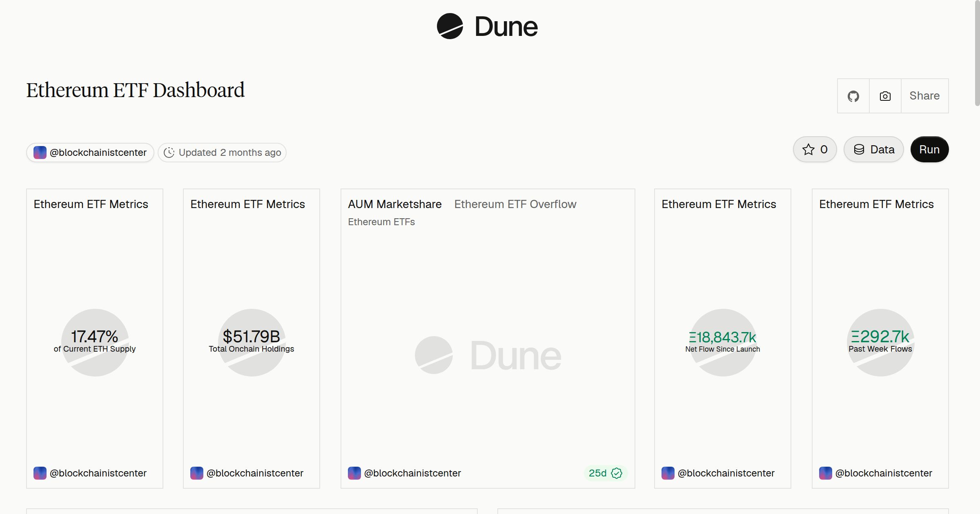The width and height of the screenshot is (980, 514).
Task: Open author link in AUM Marketshare card footer
Action: [404, 473]
